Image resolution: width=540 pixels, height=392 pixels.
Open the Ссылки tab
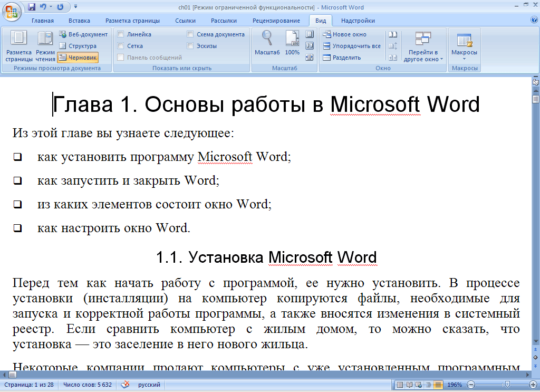click(x=185, y=21)
